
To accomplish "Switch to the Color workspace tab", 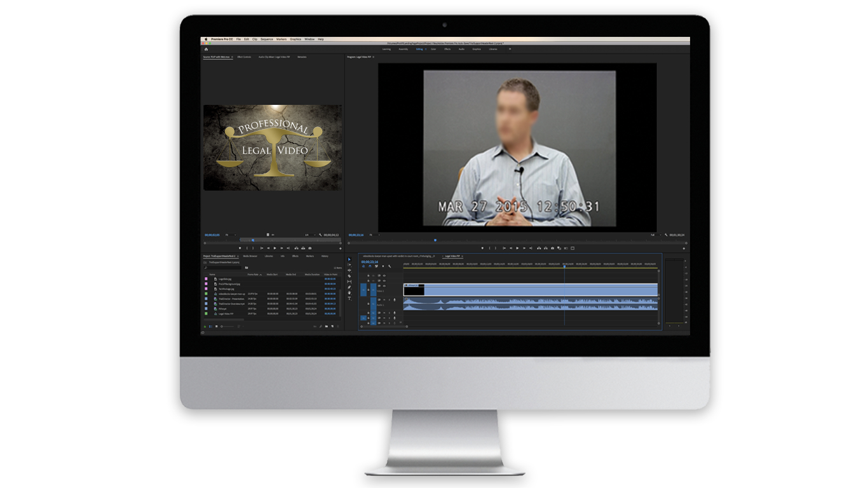I will (433, 49).
